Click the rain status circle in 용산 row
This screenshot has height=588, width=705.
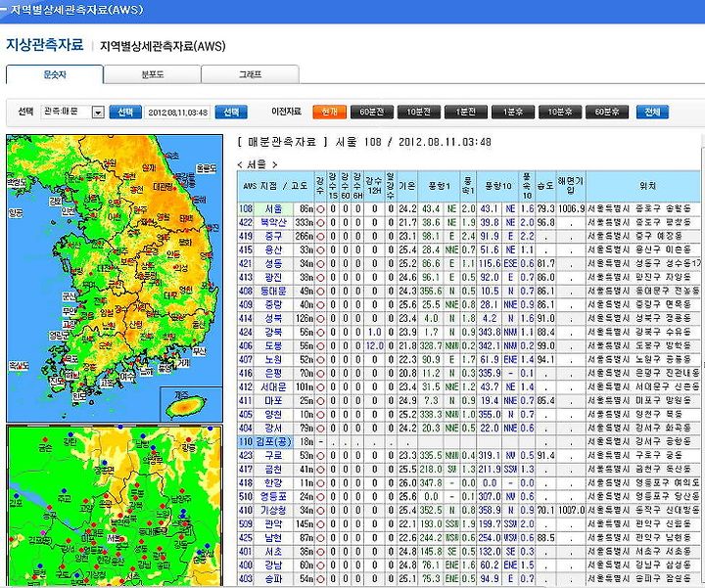coord(320,250)
